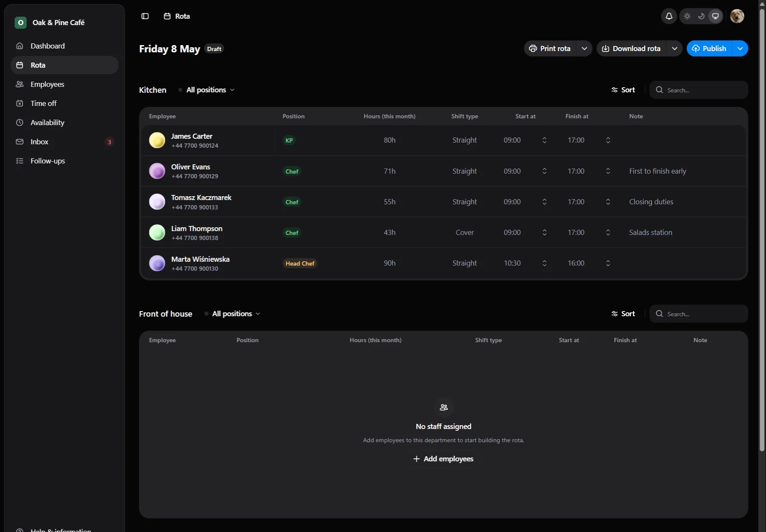This screenshot has width=766, height=532.
Task: Expand the Publish options arrow
Action: [x=740, y=49]
